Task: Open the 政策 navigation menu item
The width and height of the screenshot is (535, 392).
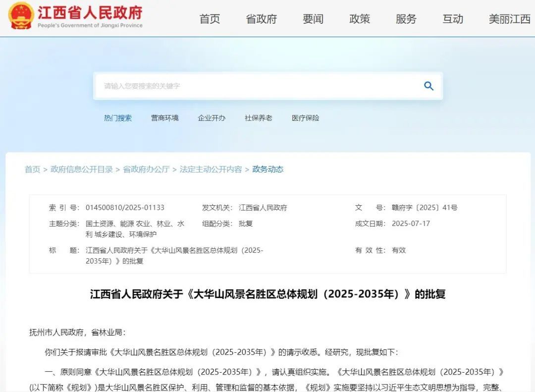Action: tap(360, 18)
